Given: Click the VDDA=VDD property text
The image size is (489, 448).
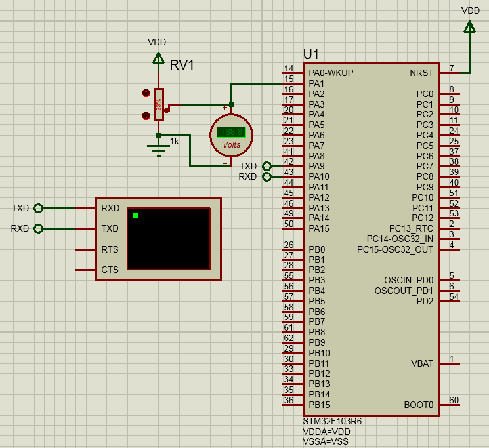Looking at the screenshot, I should point(326,432).
